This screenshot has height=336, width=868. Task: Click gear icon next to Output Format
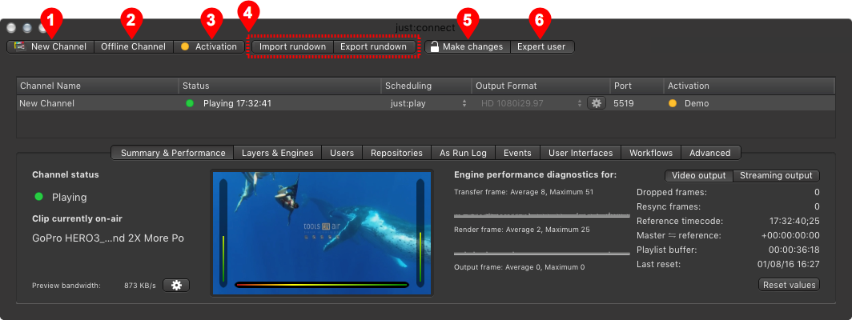pyautogui.click(x=597, y=103)
